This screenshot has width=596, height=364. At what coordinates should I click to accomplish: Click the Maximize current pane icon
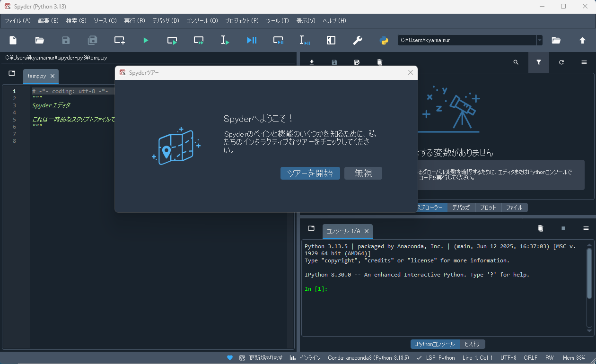pyautogui.click(x=331, y=41)
